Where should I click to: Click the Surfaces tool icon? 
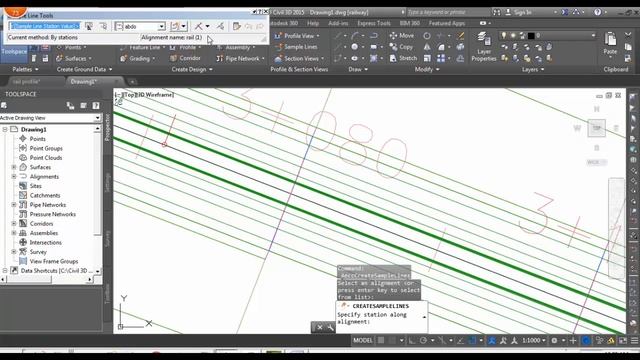click(x=60, y=58)
